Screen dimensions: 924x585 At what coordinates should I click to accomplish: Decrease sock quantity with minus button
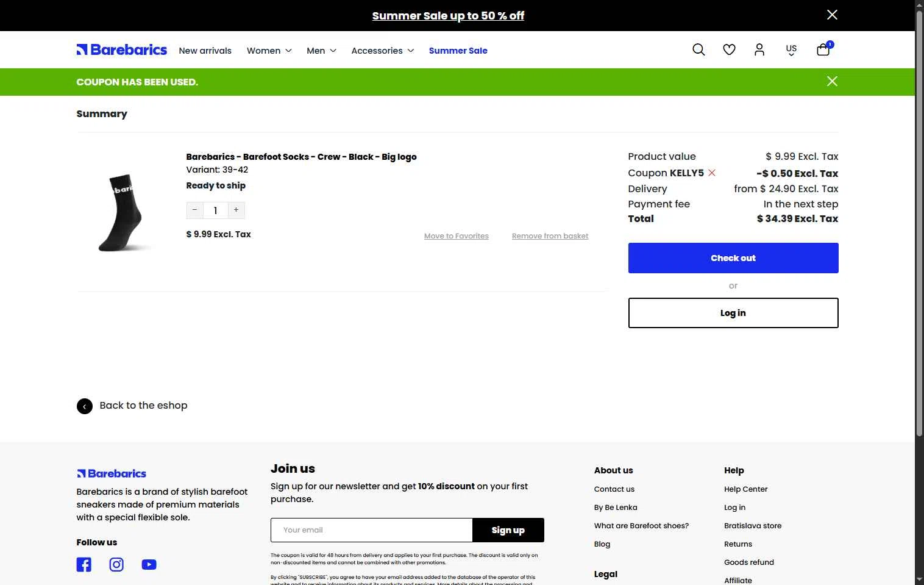[x=195, y=210]
